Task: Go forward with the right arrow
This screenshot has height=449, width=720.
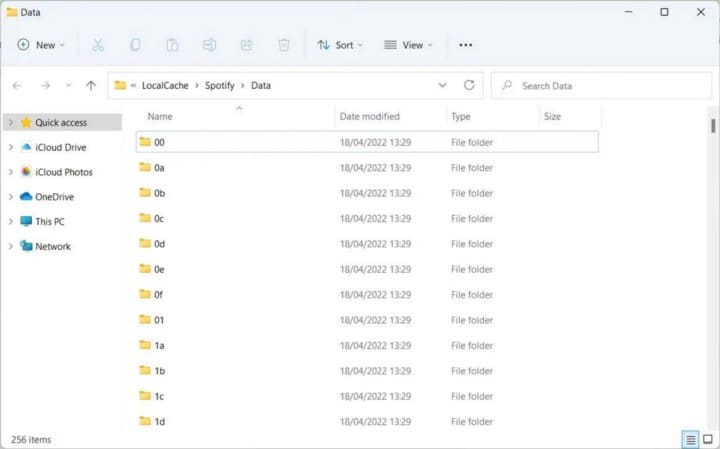Action: click(x=45, y=85)
